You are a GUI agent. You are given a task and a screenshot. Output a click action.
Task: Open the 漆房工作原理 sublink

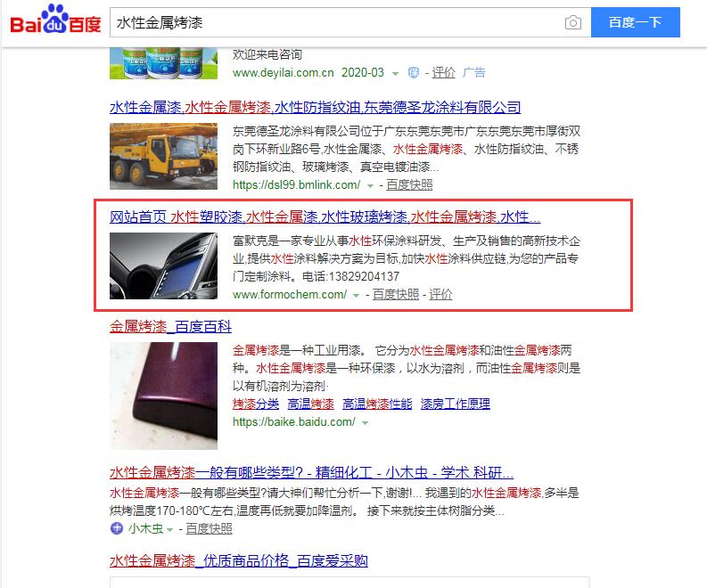[x=455, y=404]
